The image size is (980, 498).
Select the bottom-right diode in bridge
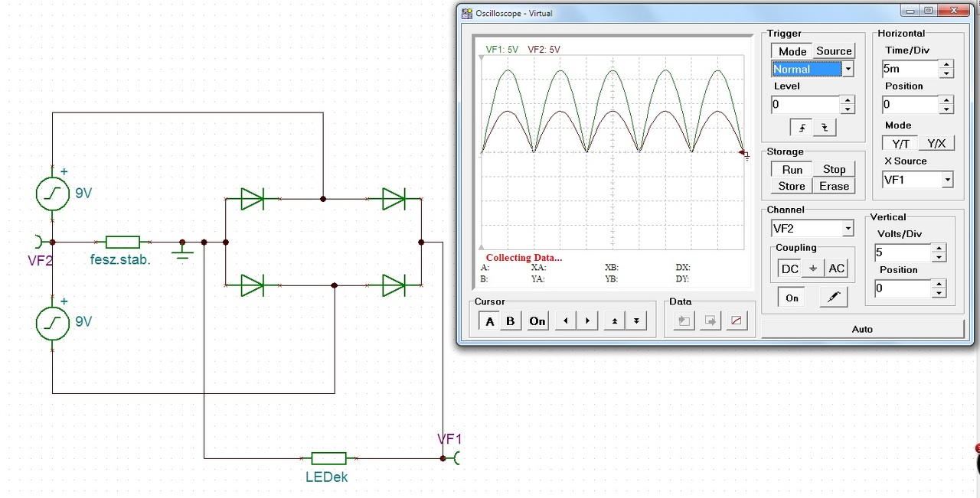pyautogui.click(x=394, y=285)
